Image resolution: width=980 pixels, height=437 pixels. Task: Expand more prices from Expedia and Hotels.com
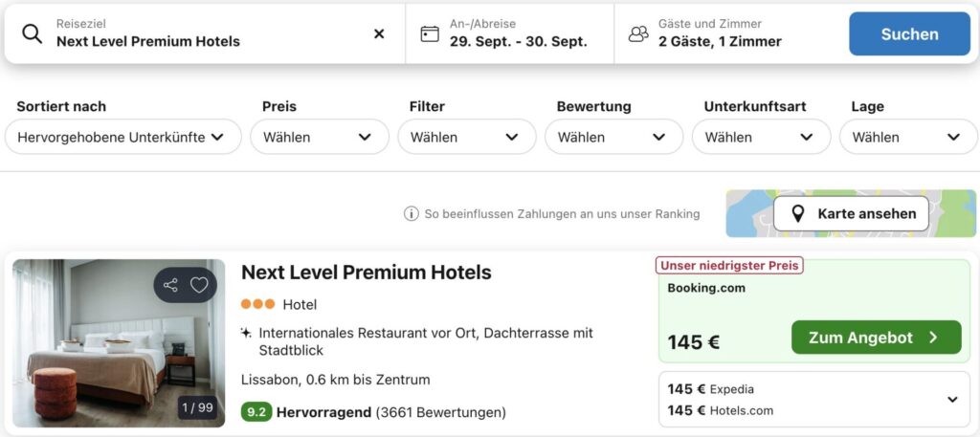[952, 400]
